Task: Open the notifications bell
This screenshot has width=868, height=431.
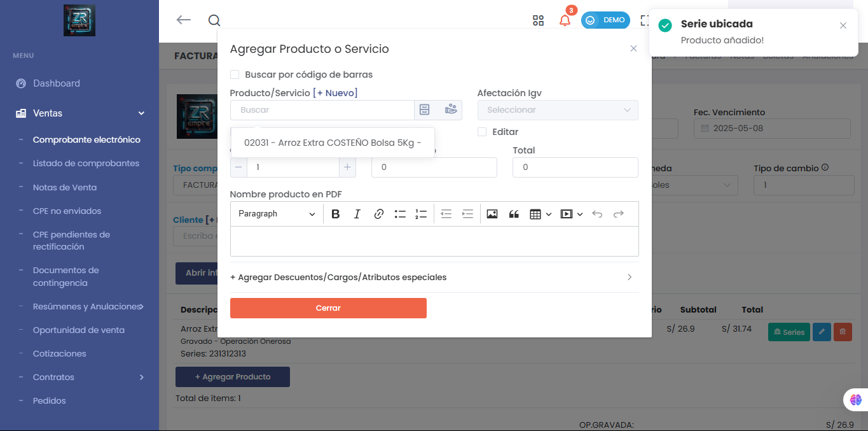Action: pos(565,20)
